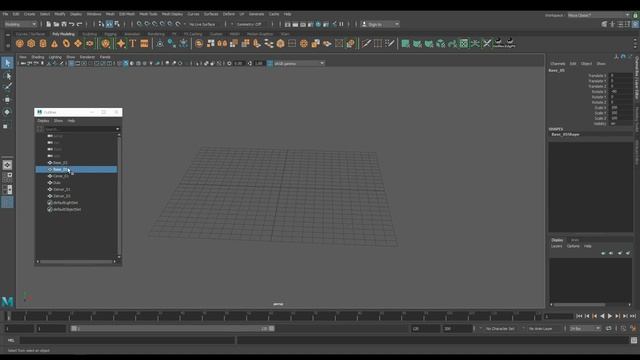The width and height of the screenshot is (640, 360).
Task: Create a polygon plane from the shelf
Action: 78,43
